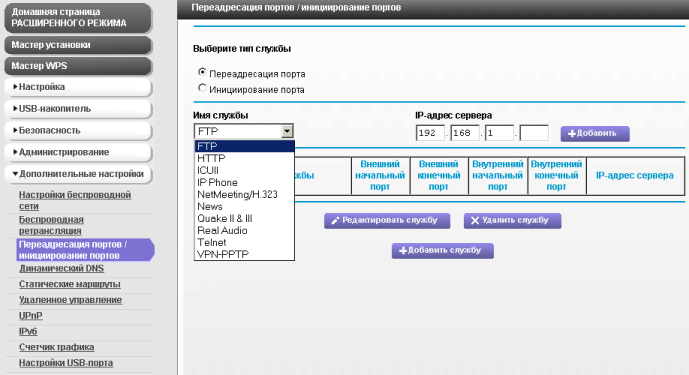The height and width of the screenshot is (375, 689).
Task: Click the first IP octet field with 192
Action: 430,133
